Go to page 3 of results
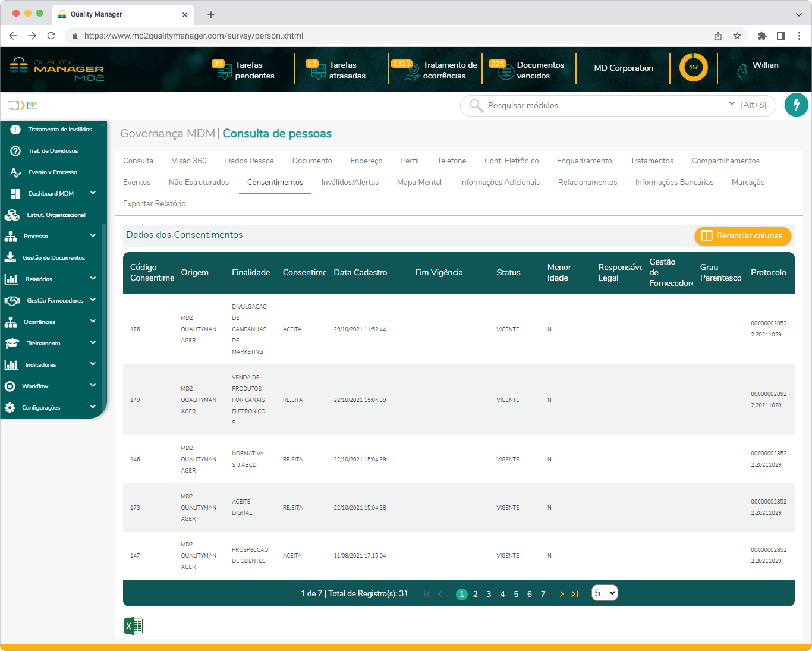The height and width of the screenshot is (651, 812). point(489,594)
